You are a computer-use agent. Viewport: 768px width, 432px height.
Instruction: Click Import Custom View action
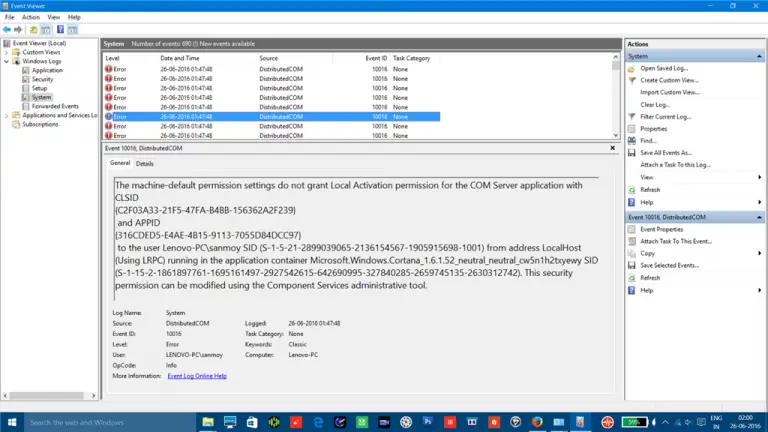click(670, 93)
